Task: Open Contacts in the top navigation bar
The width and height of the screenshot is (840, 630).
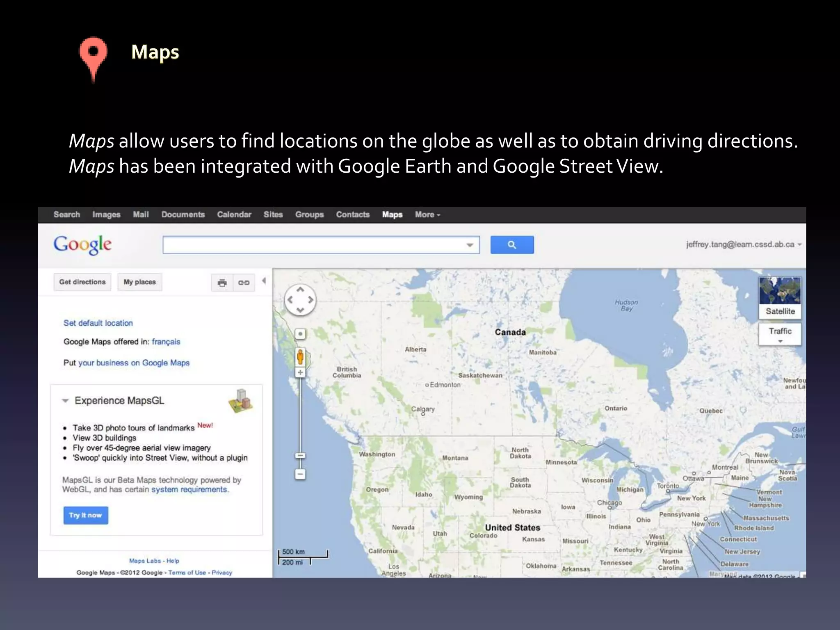Action: pos(353,215)
